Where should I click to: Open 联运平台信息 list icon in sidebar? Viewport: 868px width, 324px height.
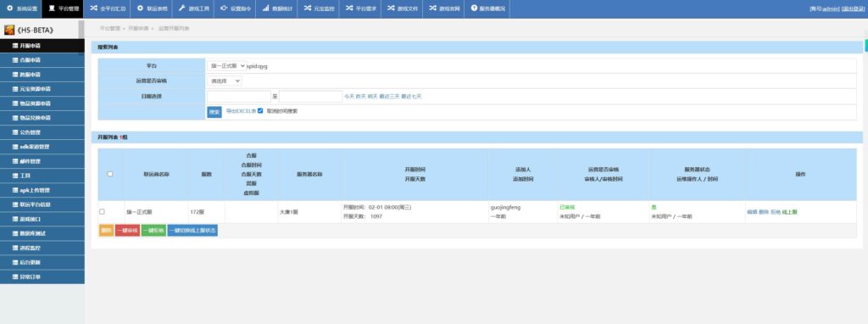click(15, 204)
